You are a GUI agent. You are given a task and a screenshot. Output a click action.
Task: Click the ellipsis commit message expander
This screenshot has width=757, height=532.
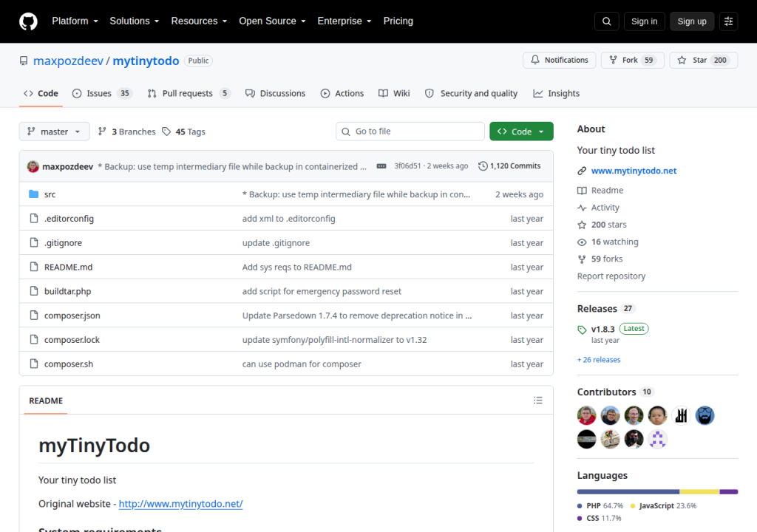coord(381,166)
